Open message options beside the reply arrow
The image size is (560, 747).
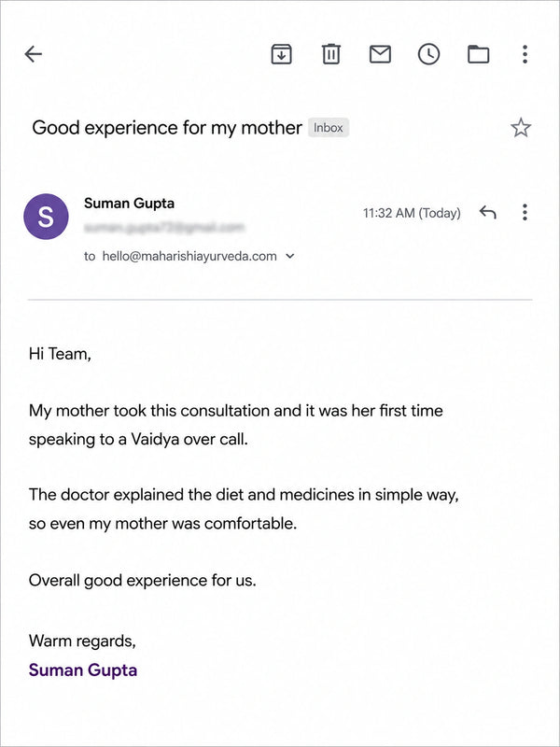[x=525, y=212]
